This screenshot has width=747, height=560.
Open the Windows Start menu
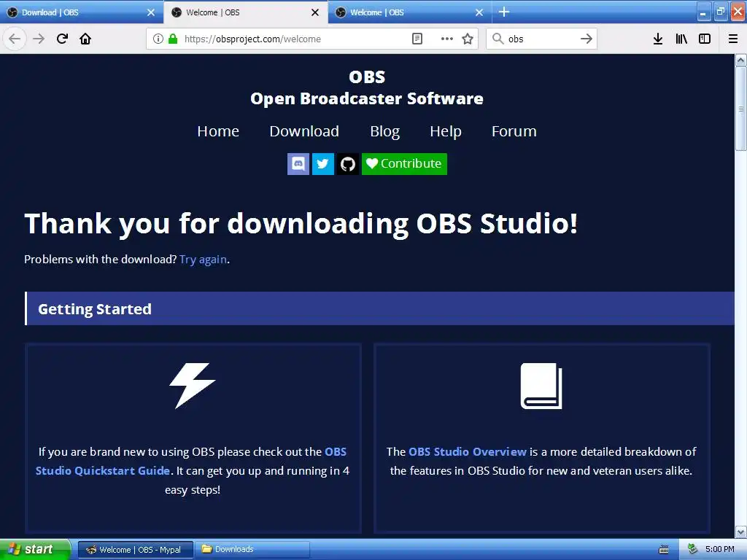(x=35, y=550)
